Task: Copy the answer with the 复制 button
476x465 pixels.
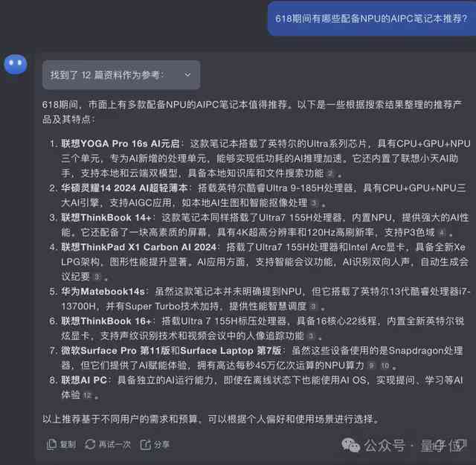Action: (61, 445)
